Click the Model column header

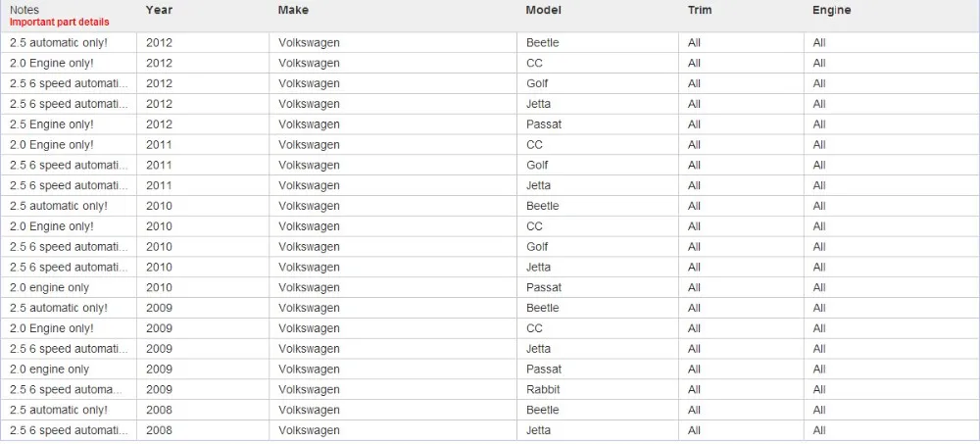pyautogui.click(x=543, y=11)
